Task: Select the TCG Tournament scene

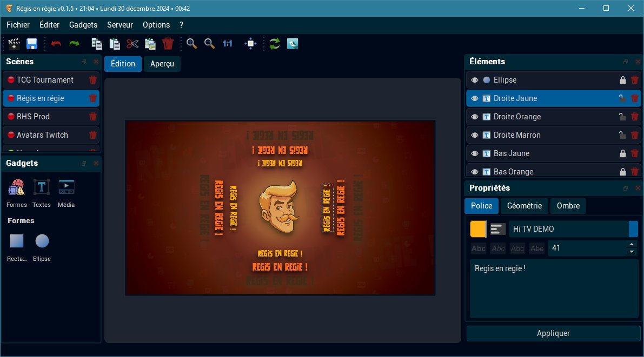Action: pyautogui.click(x=51, y=80)
